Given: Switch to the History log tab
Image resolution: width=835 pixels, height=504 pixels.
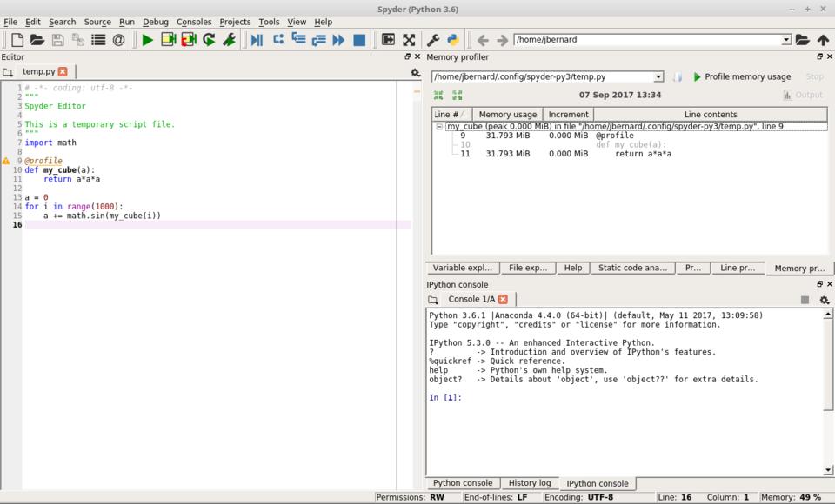Looking at the screenshot, I should pos(529,483).
